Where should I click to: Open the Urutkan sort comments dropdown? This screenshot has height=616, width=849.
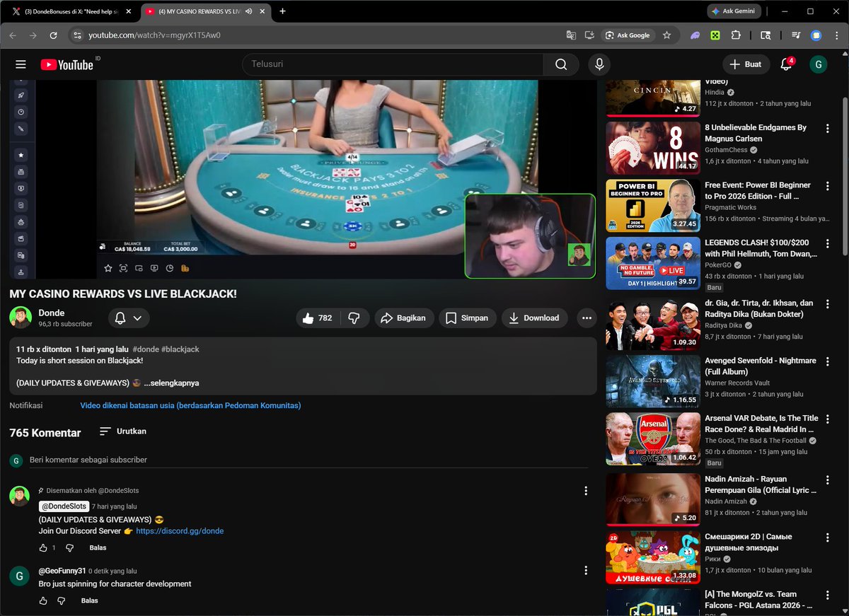(123, 431)
